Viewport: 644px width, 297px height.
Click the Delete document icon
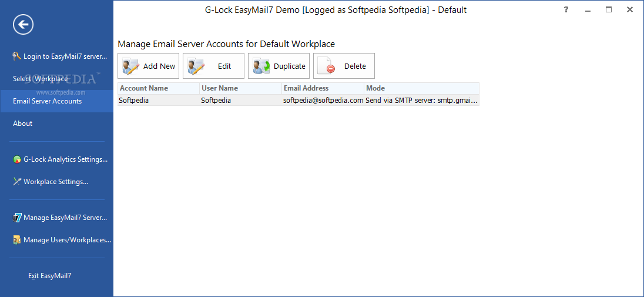coord(327,66)
